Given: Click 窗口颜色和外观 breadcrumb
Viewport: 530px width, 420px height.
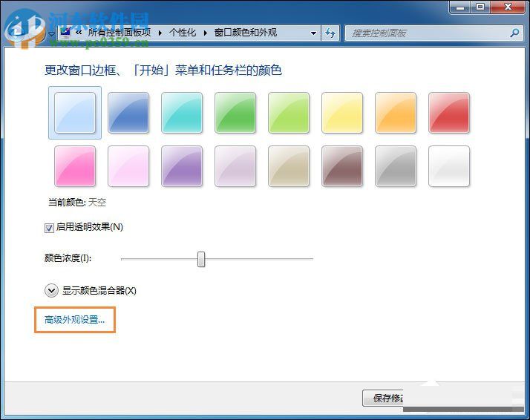Looking at the screenshot, I should tap(246, 33).
